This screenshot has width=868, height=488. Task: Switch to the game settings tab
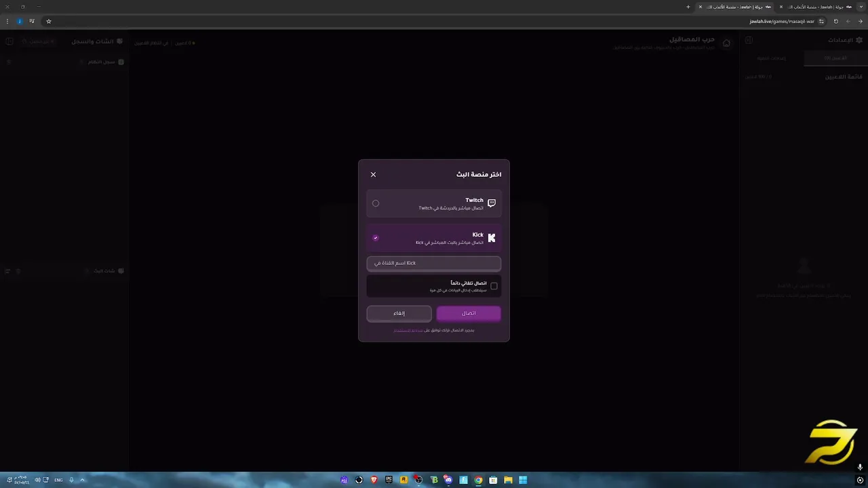773,58
